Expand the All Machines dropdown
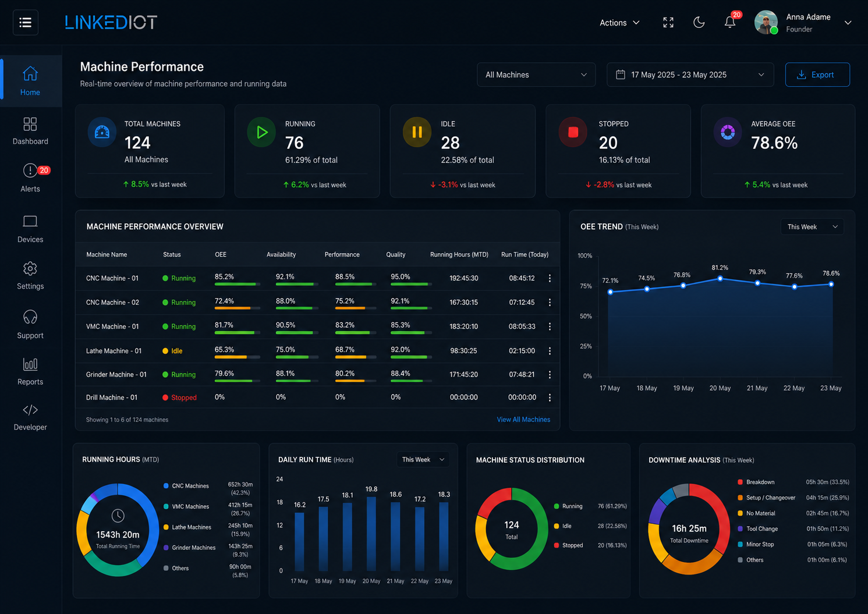 (x=536, y=74)
